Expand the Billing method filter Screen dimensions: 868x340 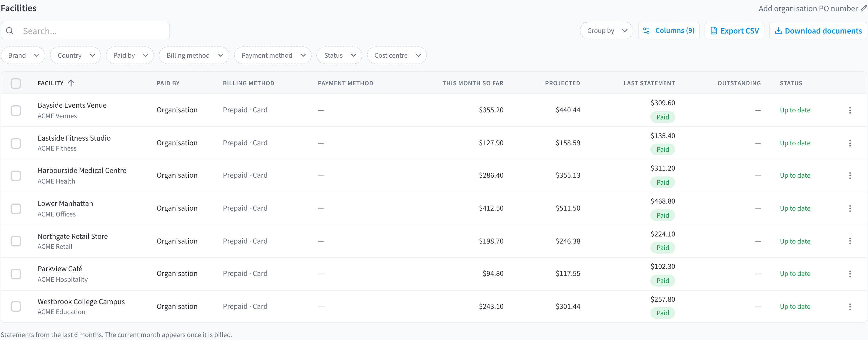click(x=194, y=55)
